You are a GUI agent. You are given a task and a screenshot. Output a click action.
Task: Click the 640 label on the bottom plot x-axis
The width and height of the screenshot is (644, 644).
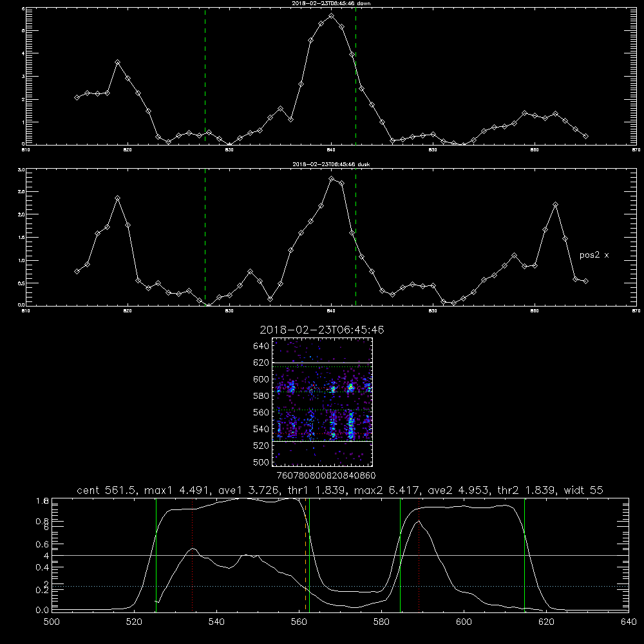pos(629,622)
